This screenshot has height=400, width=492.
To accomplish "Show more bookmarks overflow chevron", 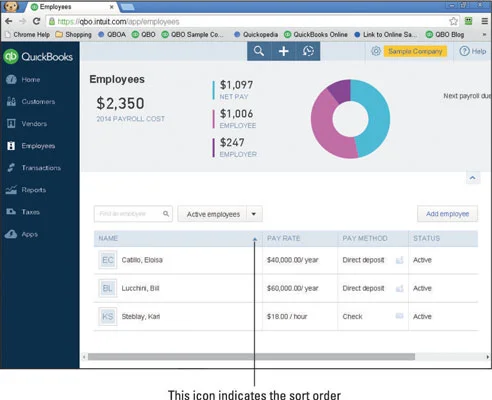I will [x=484, y=34].
